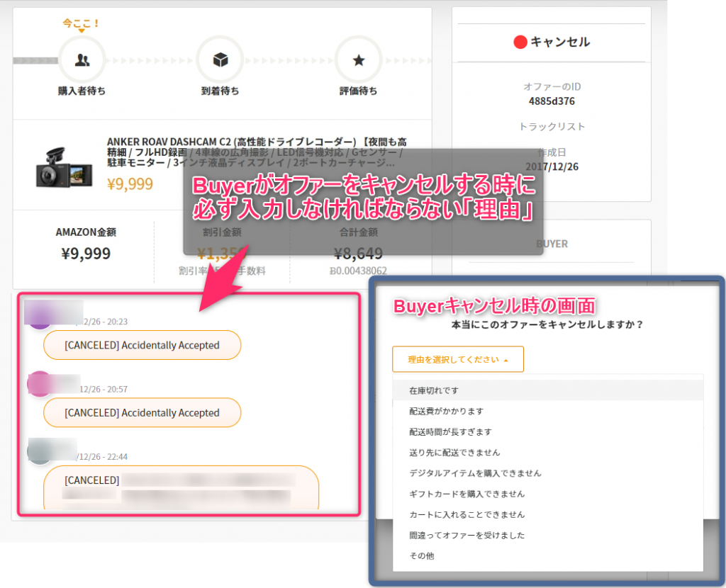Expand the 理由を選択してください dropdown
The height and width of the screenshot is (588, 726).
click(x=457, y=359)
